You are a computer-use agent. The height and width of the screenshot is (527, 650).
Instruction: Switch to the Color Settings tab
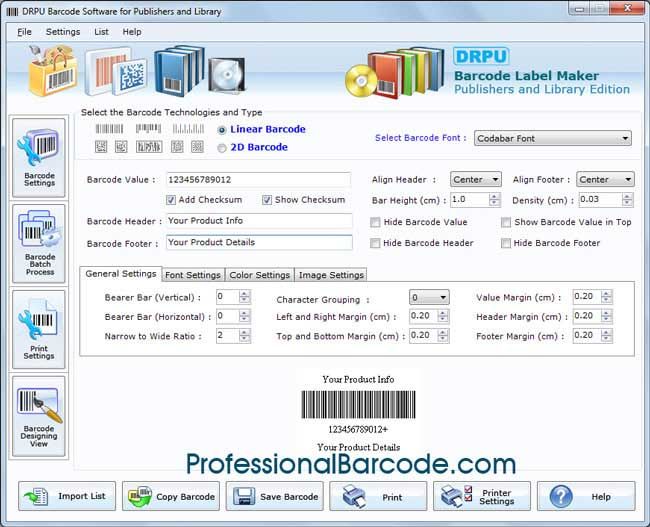coord(259,275)
